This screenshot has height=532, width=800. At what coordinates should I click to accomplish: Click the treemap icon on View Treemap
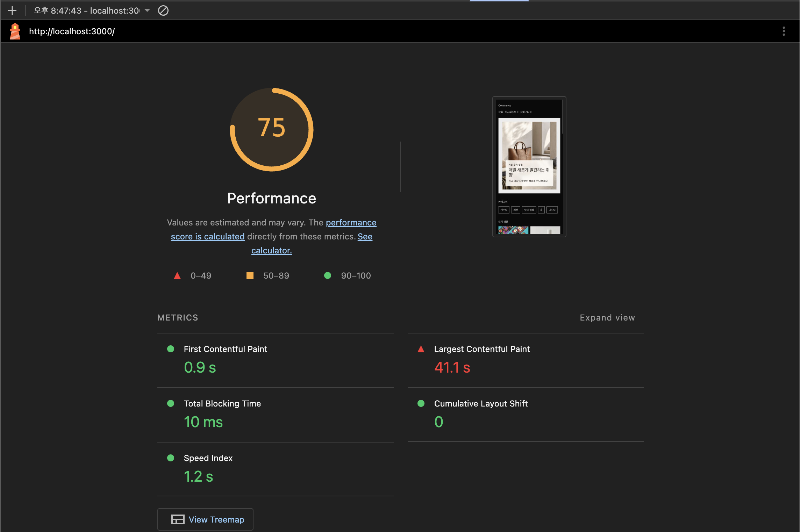[178, 519]
